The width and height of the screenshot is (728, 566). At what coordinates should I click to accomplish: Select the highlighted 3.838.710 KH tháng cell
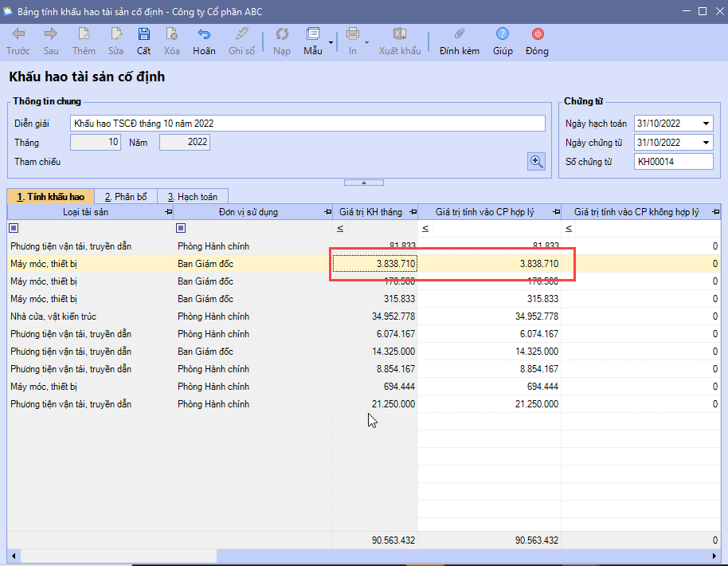(x=374, y=264)
